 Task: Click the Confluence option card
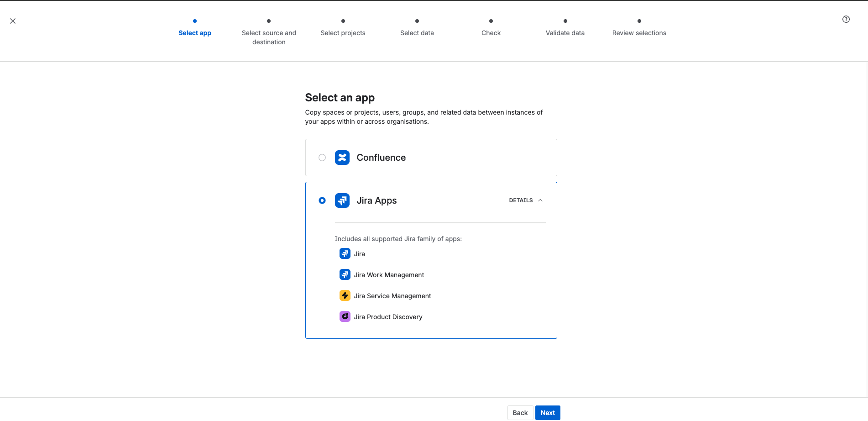[x=431, y=158]
